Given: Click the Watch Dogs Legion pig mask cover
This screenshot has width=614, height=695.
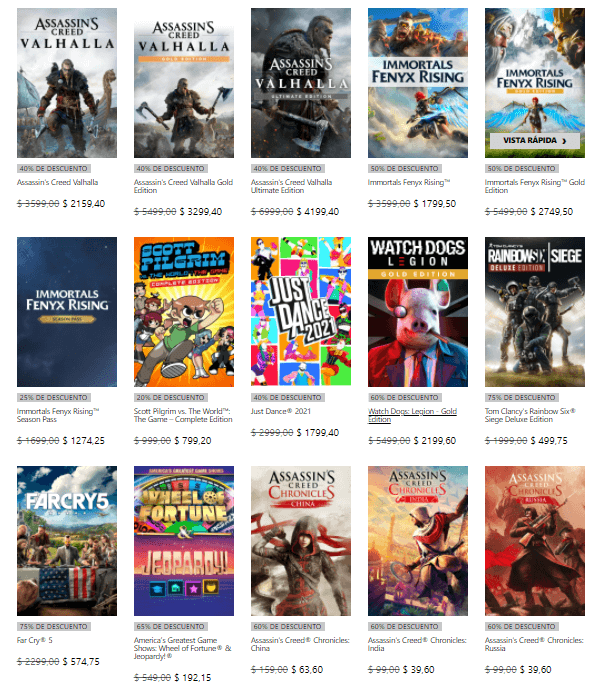Looking at the screenshot, I should (x=417, y=311).
